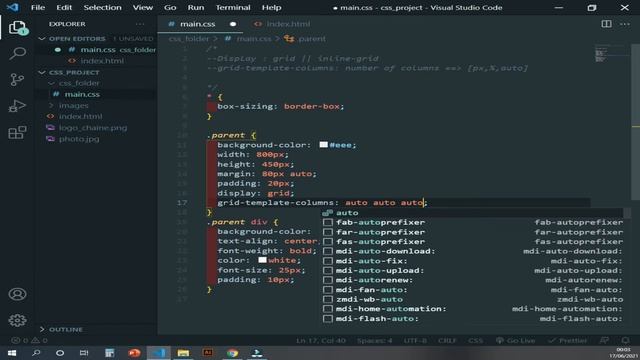The width and height of the screenshot is (640, 360).
Task: Click the Spaces: 4 indentation status
Action: [374, 340]
